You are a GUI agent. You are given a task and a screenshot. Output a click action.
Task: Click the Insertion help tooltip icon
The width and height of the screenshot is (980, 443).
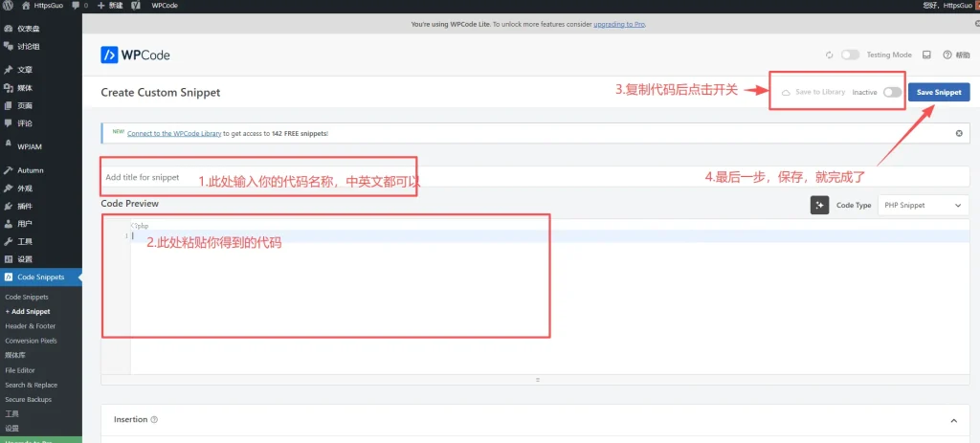click(154, 419)
